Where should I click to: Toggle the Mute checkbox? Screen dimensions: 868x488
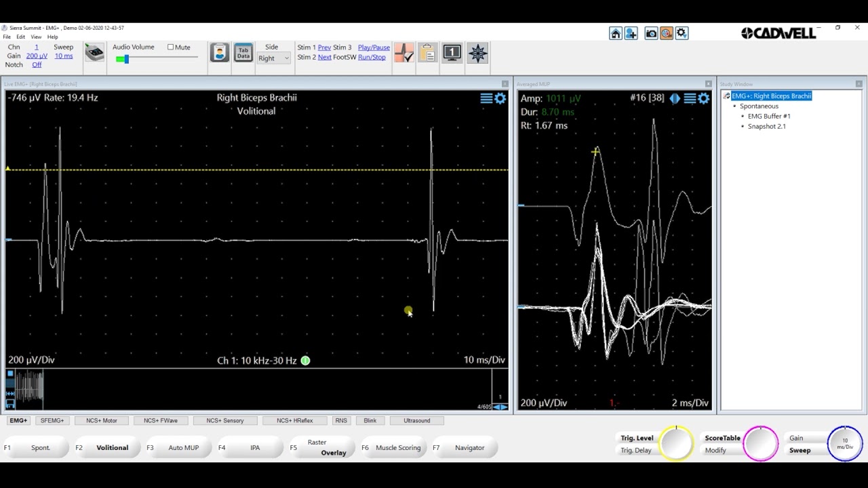click(x=171, y=47)
